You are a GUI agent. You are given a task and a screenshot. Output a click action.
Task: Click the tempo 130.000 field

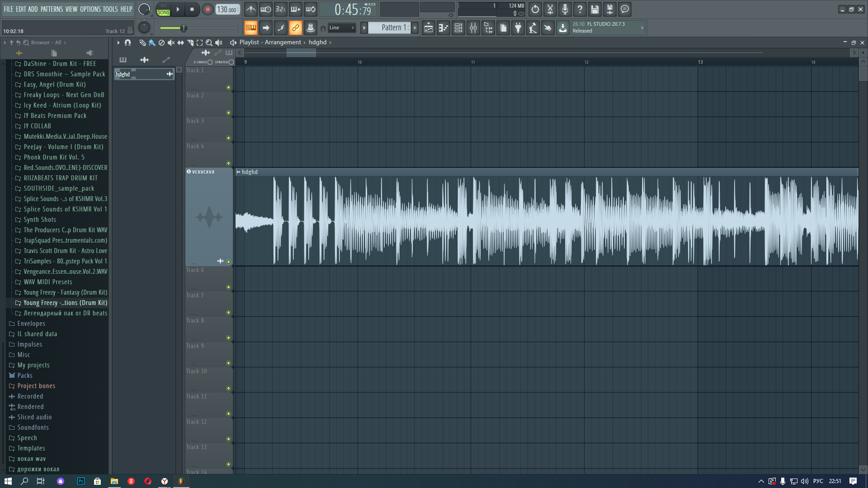point(227,9)
